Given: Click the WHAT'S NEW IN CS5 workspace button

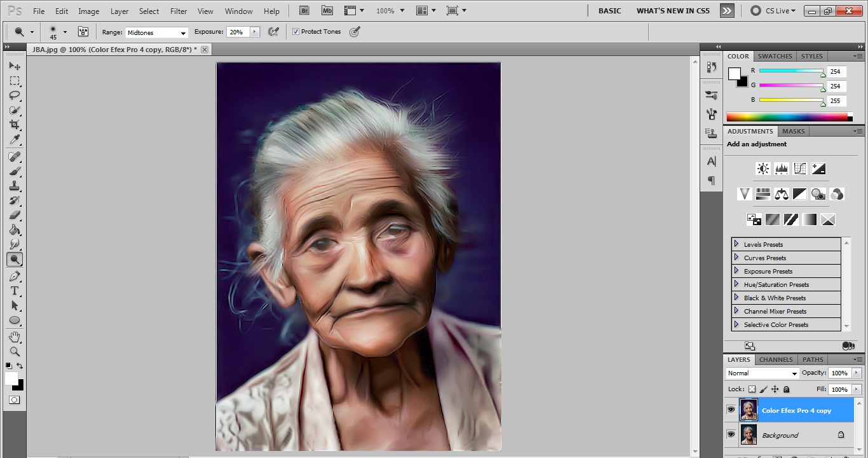Looking at the screenshot, I should (672, 11).
